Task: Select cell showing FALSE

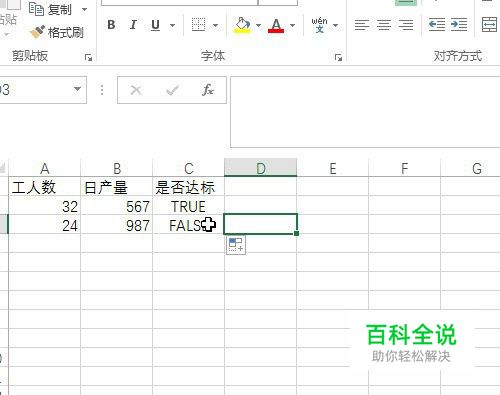Action: (189, 225)
